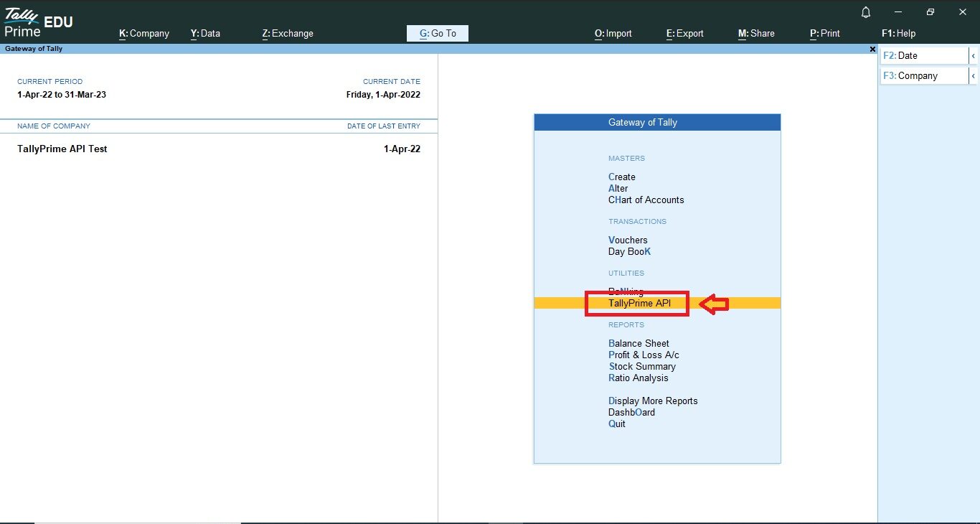The height and width of the screenshot is (524, 980).
Task: Expand the F3 Company chevron
Action: pyautogui.click(x=974, y=75)
